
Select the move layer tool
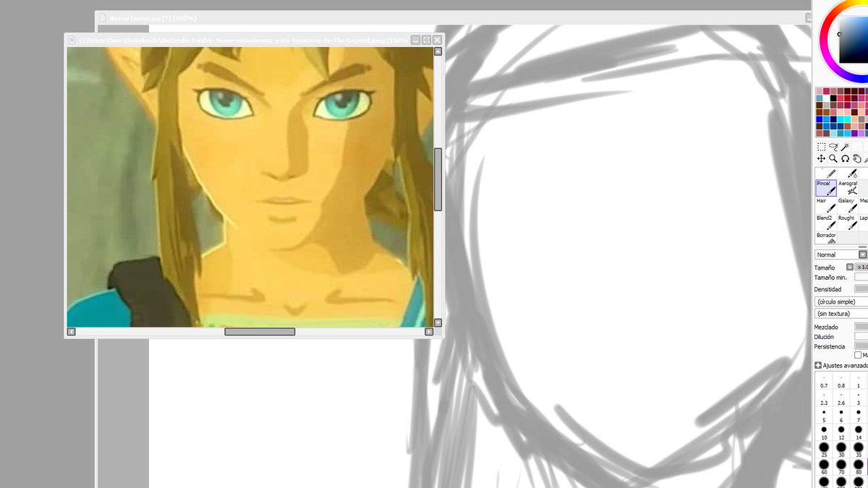click(822, 159)
